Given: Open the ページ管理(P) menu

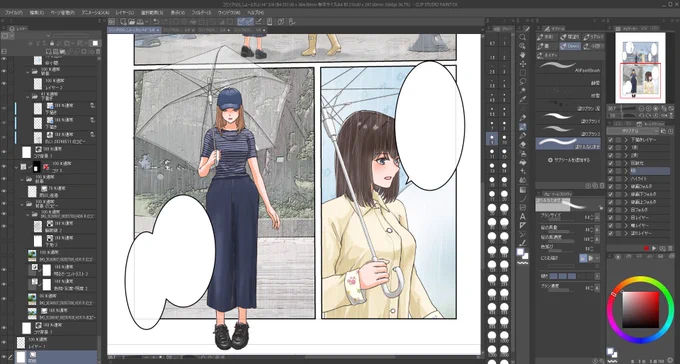Looking at the screenshot, I should [62, 13].
